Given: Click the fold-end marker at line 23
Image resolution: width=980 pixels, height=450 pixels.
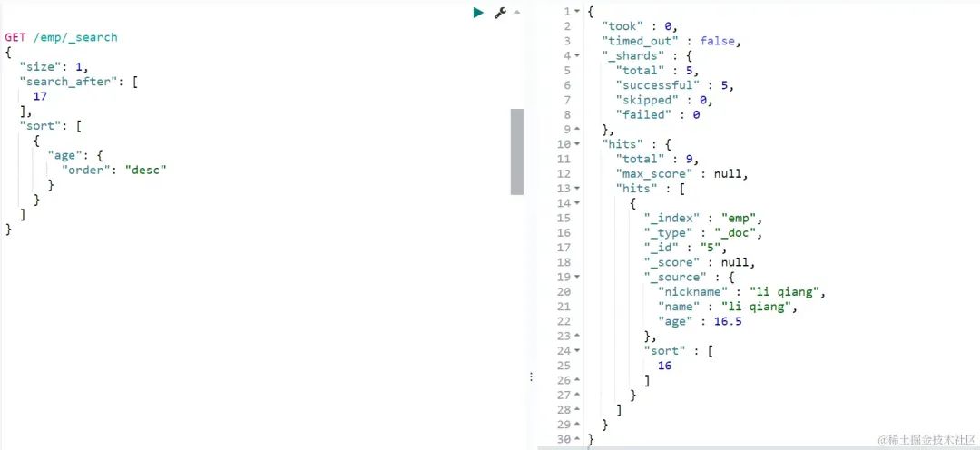Looking at the screenshot, I should [577, 337].
